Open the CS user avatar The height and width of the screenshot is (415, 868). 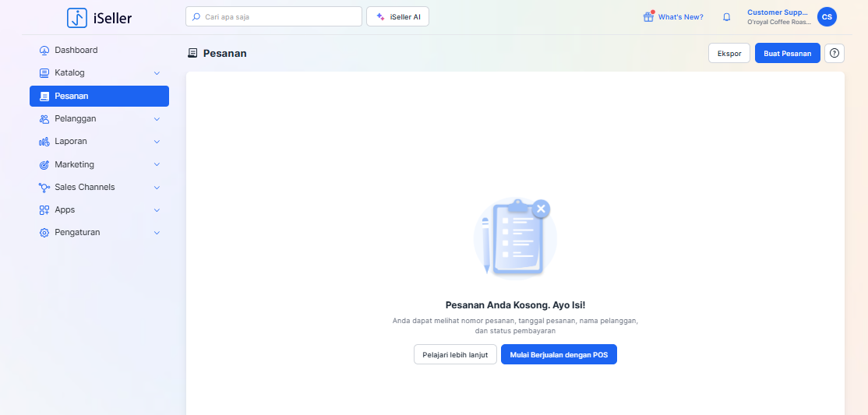click(827, 17)
